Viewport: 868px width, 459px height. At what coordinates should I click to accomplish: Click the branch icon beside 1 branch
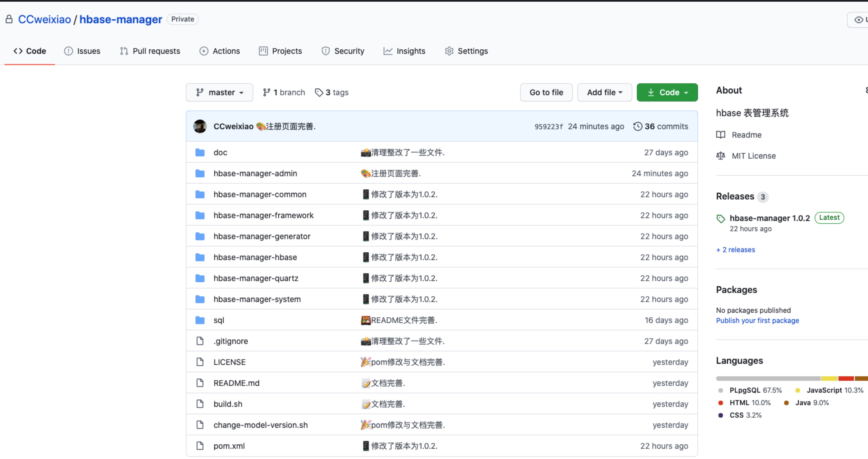click(x=267, y=92)
